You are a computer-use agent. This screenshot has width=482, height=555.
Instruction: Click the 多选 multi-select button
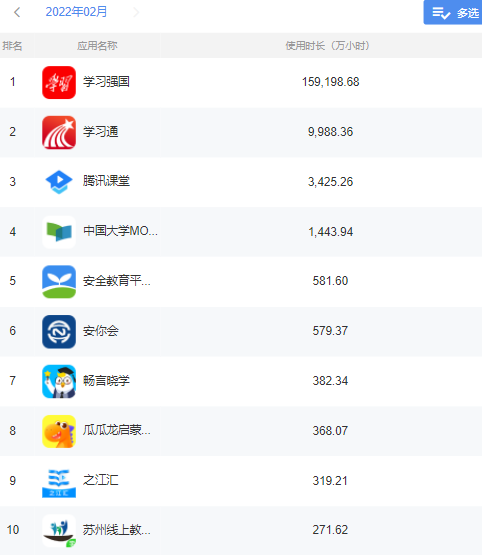[453, 12]
